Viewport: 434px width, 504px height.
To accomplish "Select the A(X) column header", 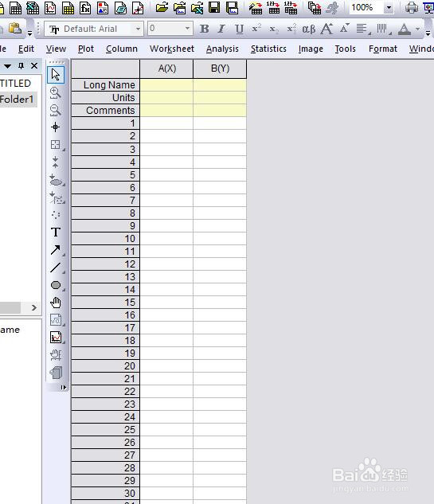I will click(166, 68).
